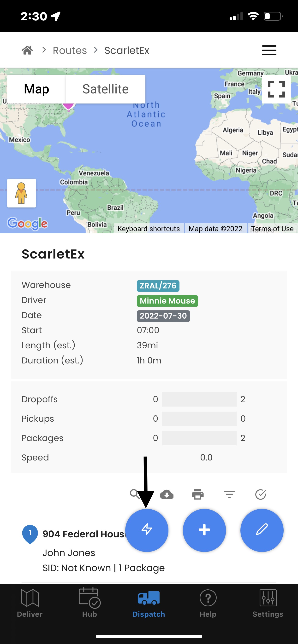Tap the blue pencil edit button
Viewport: 298px width, 644px height.
pos(262,530)
